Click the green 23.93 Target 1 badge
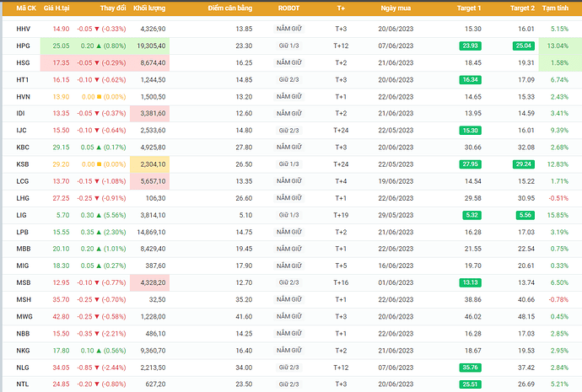The image size is (582, 392). pos(470,46)
